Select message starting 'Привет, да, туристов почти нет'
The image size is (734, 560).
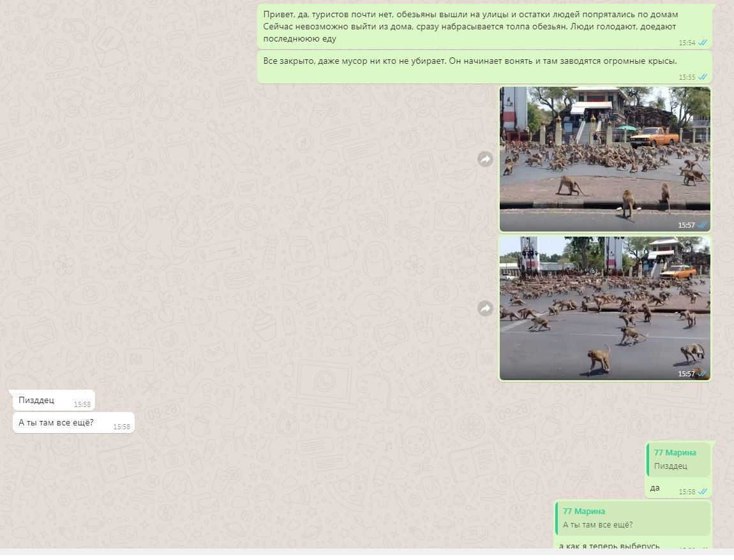click(x=484, y=27)
